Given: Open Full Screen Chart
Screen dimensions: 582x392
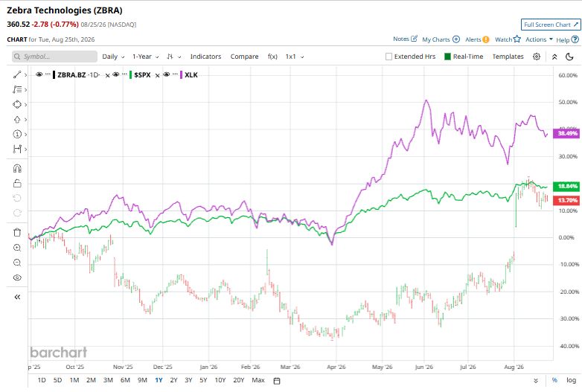Looking at the screenshot, I should pyautogui.click(x=551, y=25).
